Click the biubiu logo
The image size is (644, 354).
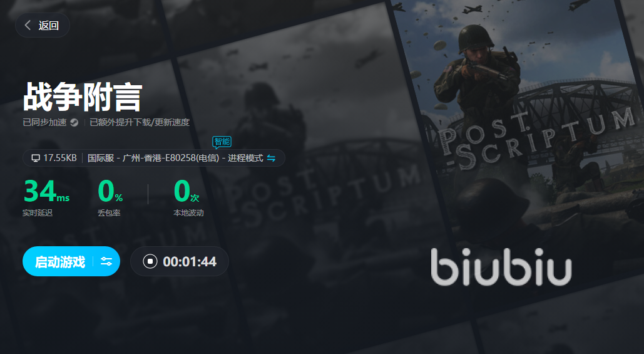[x=501, y=267]
